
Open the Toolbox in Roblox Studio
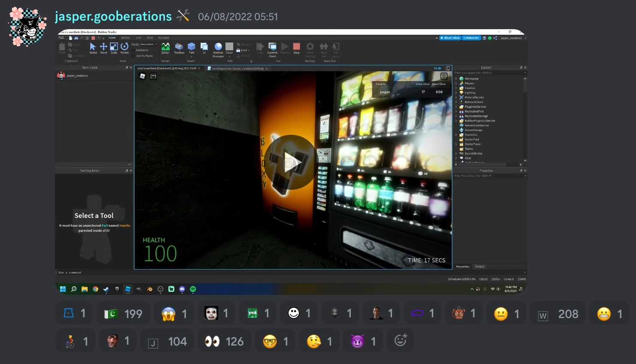point(179,48)
